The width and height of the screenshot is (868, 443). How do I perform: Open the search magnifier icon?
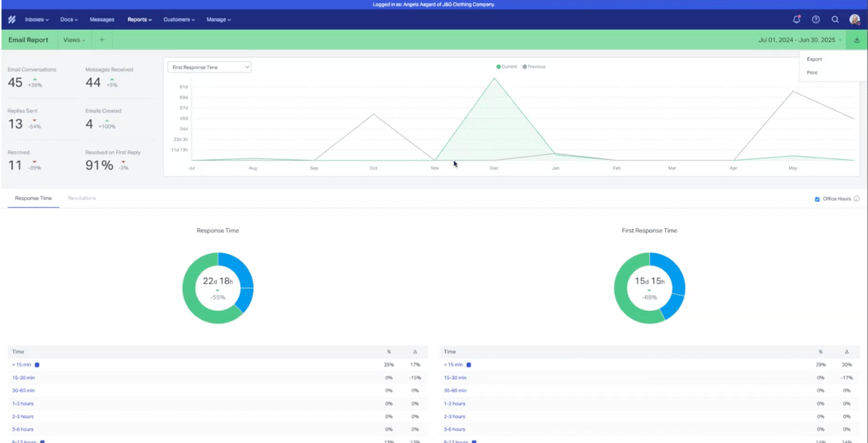[835, 20]
